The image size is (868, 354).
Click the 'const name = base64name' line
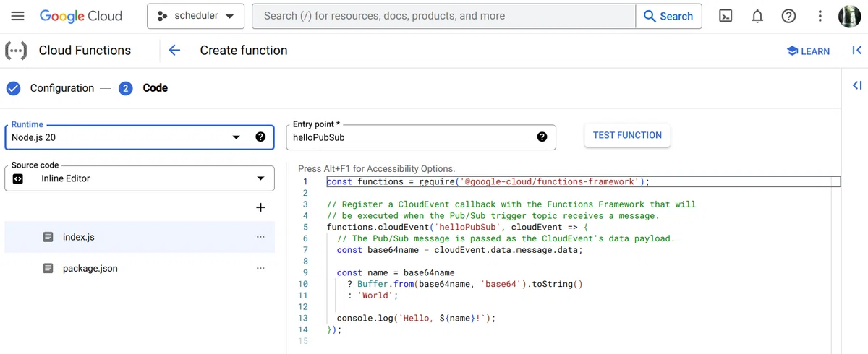396,272
